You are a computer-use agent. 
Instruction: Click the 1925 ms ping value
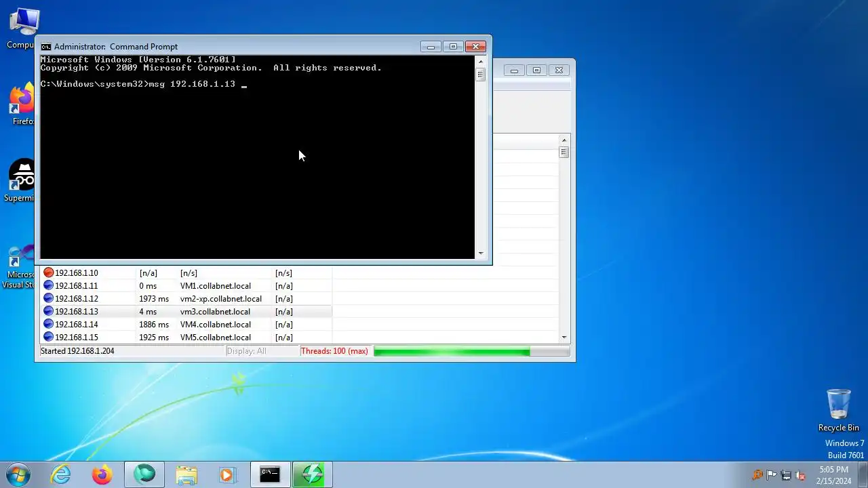[x=154, y=338]
